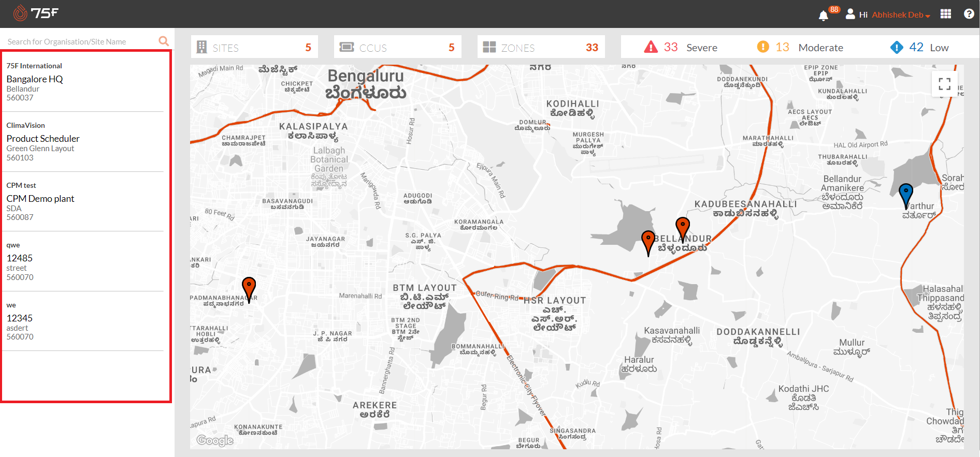The width and height of the screenshot is (980, 457).
Task: Toggle fullscreen map view
Action: pos(944,84)
